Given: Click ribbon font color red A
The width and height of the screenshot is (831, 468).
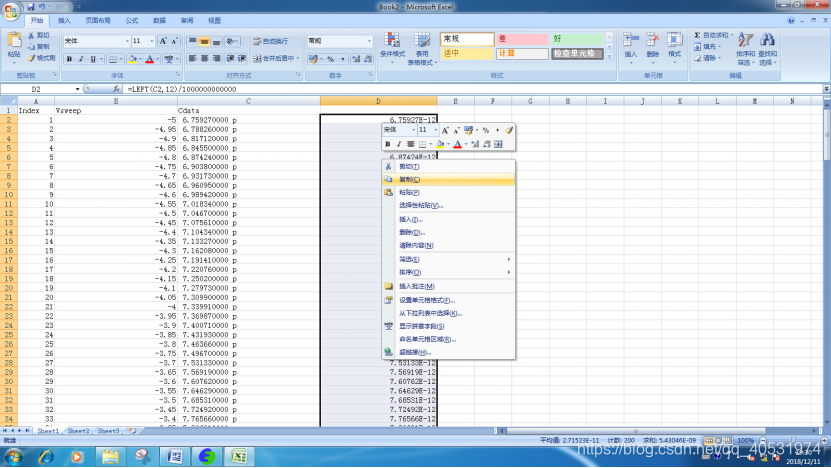Looking at the screenshot, I should 149,59.
